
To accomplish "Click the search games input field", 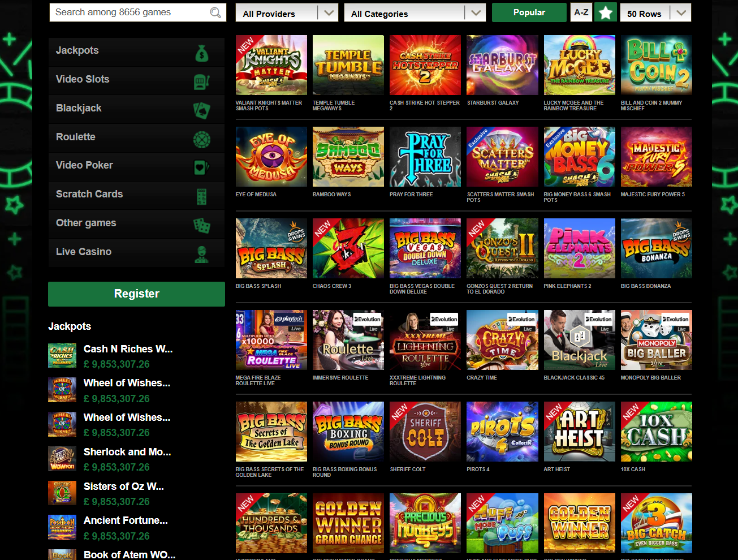I will point(130,12).
